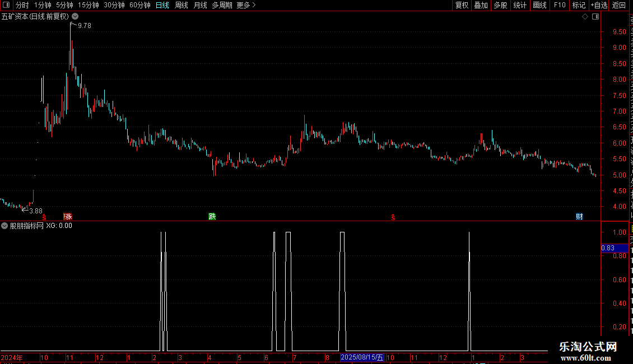Viewport: 633px width, 364px height.
Task: Click the 9.50 price axis label
Action: pos(619,32)
